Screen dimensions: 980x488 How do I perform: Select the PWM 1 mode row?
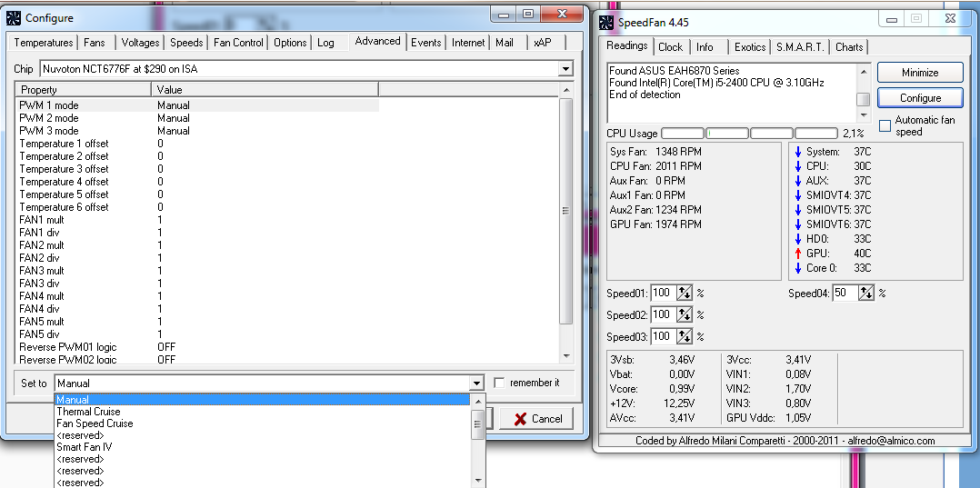click(x=197, y=105)
